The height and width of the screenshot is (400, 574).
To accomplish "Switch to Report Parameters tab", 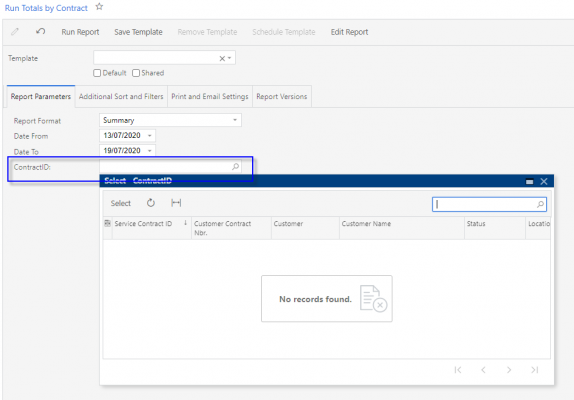I will click(41, 97).
